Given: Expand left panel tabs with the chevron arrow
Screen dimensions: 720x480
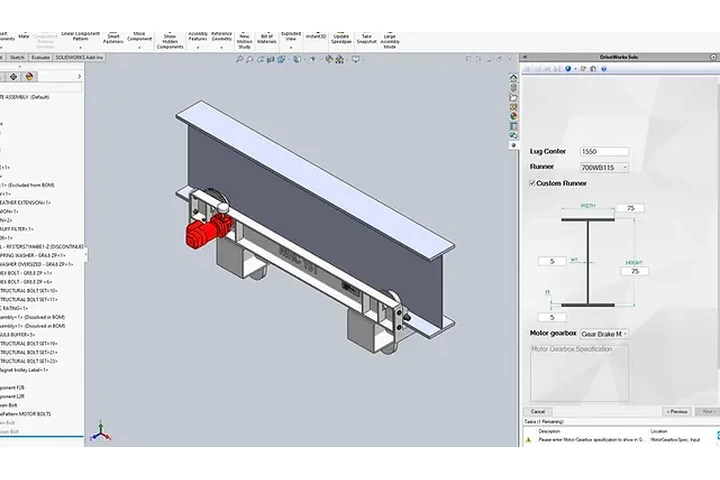Looking at the screenshot, I should click(79, 77).
